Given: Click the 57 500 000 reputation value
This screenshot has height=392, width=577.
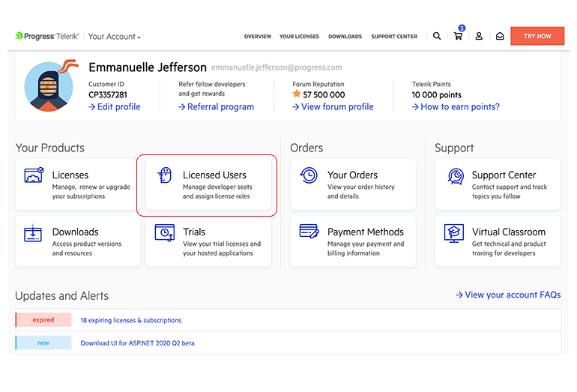Looking at the screenshot, I should 324,94.
